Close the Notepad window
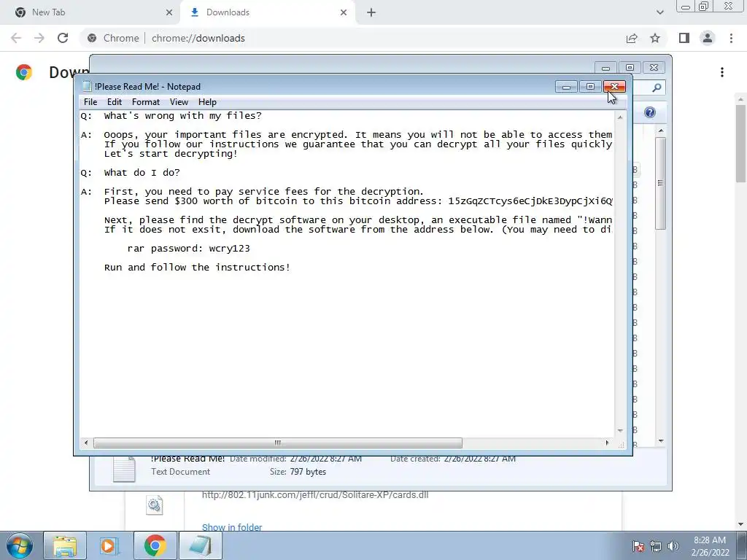747x560 pixels. (614, 86)
